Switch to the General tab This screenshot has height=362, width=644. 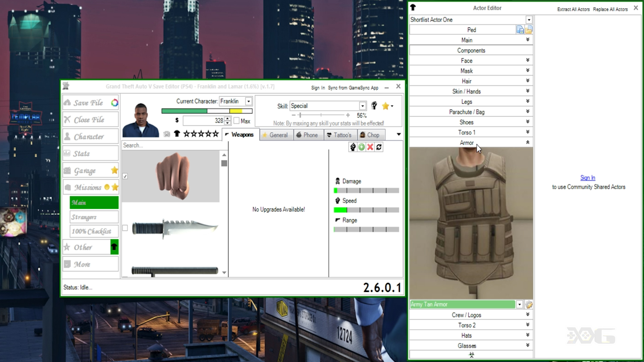[x=276, y=135]
